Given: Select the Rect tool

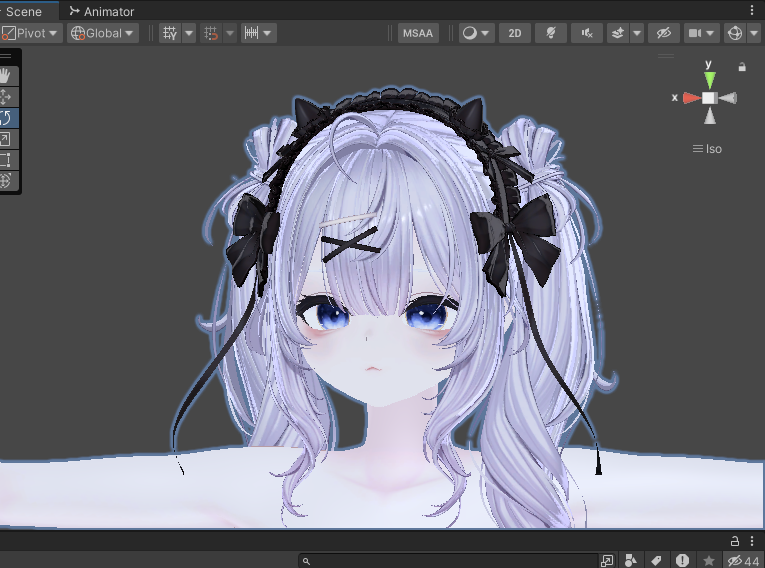Looking at the screenshot, I should tap(5, 160).
